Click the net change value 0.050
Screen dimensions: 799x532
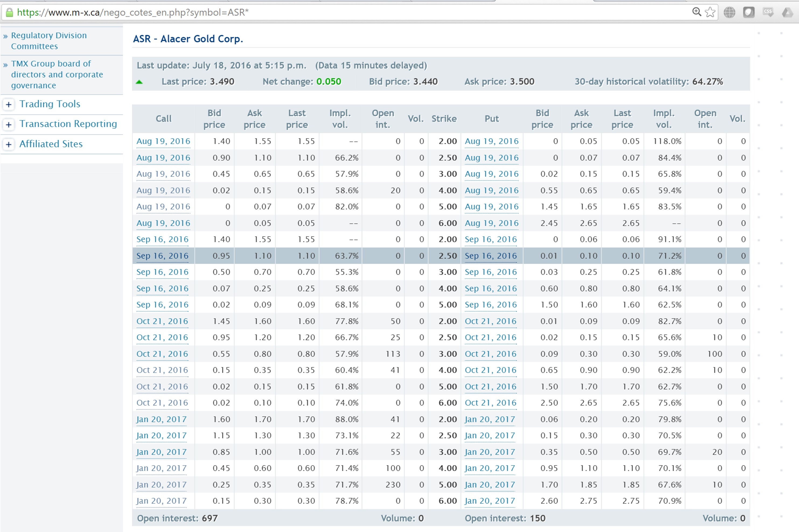click(328, 82)
